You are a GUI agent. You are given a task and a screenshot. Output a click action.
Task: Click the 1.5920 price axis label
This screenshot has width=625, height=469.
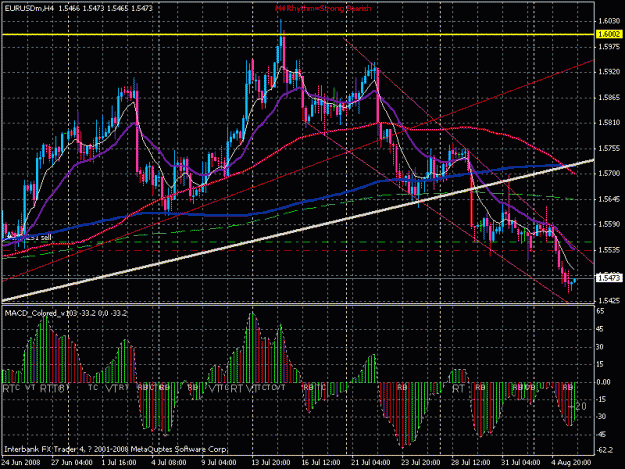tap(609, 72)
